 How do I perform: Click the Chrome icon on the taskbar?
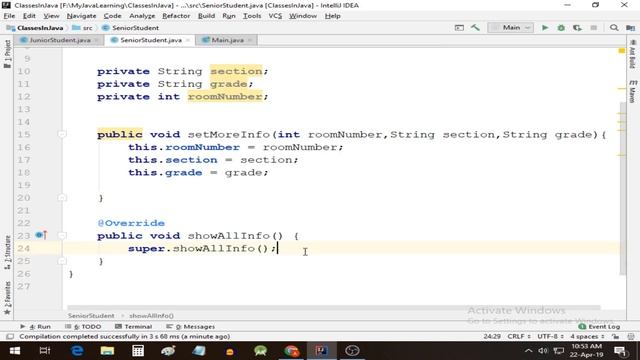click(291, 351)
